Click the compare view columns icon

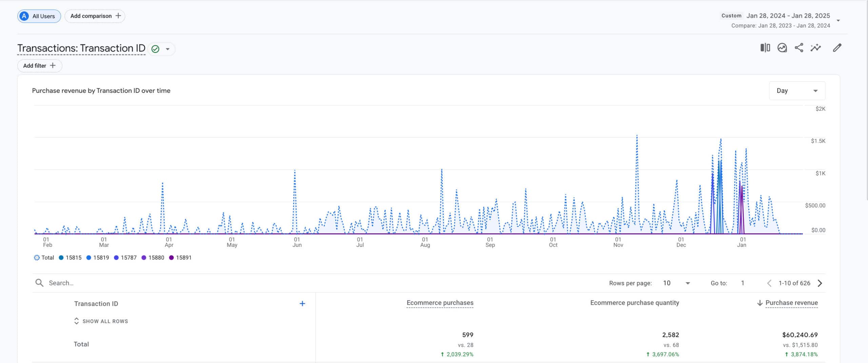pos(765,48)
